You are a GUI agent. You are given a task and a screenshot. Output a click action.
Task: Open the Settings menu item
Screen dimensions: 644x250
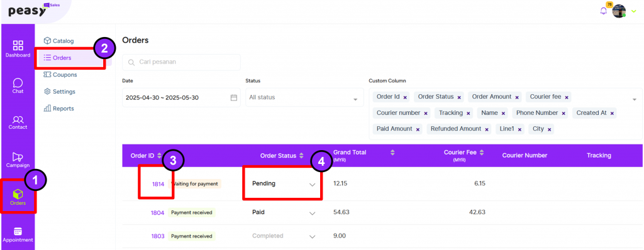pyautogui.click(x=60, y=92)
